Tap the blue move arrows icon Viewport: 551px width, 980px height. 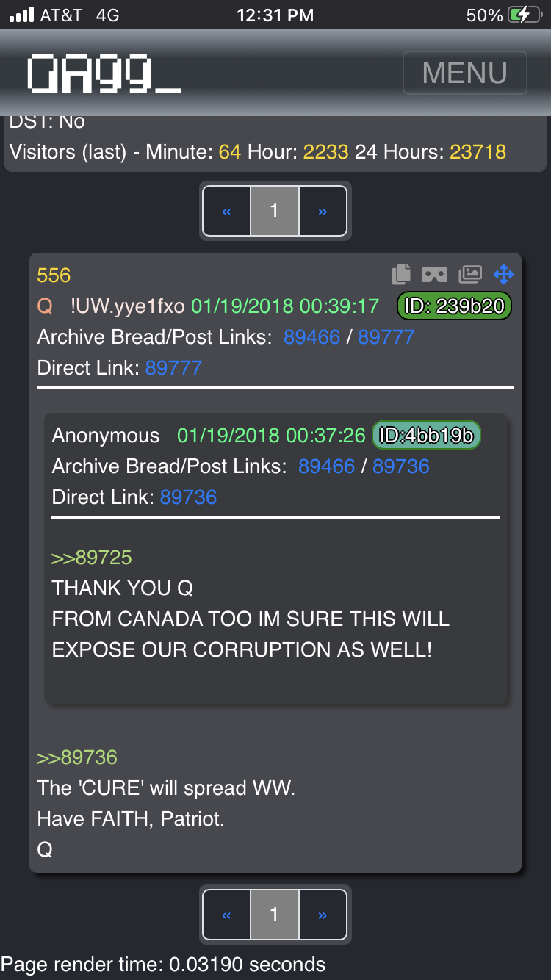[503, 274]
